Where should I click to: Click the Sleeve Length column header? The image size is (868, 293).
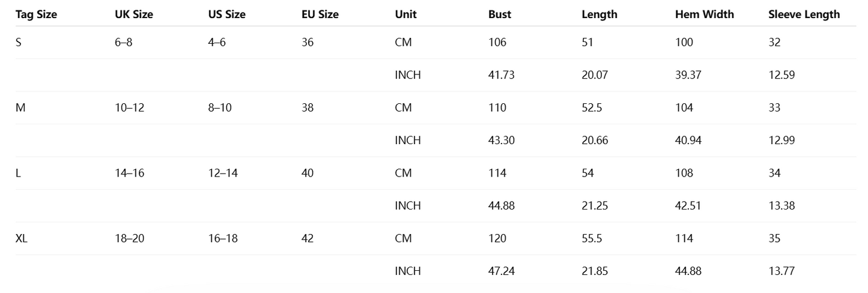[x=804, y=14]
